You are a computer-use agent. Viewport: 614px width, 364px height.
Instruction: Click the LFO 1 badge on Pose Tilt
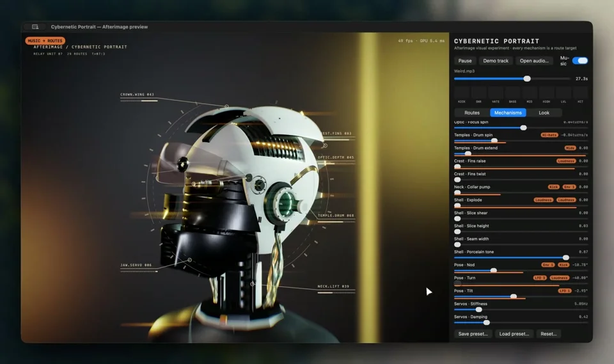pos(564,290)
